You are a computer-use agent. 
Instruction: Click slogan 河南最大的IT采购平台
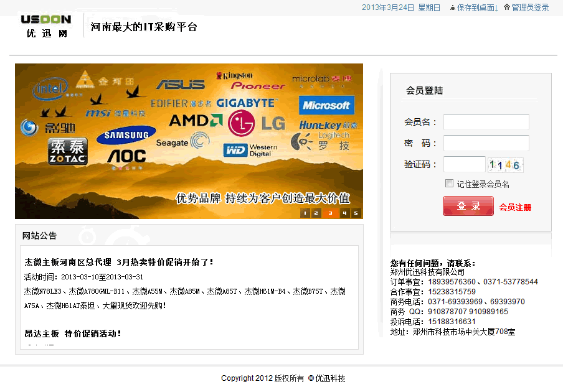pyautogui.click(x=144, y=27)
